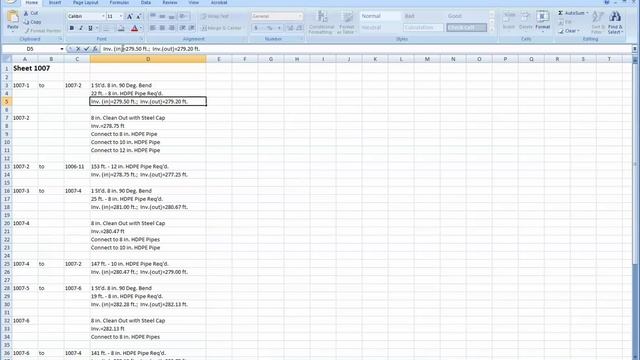Expand the cell styles gallery
This screenshot has height=360, width=640.
point(492,30)
